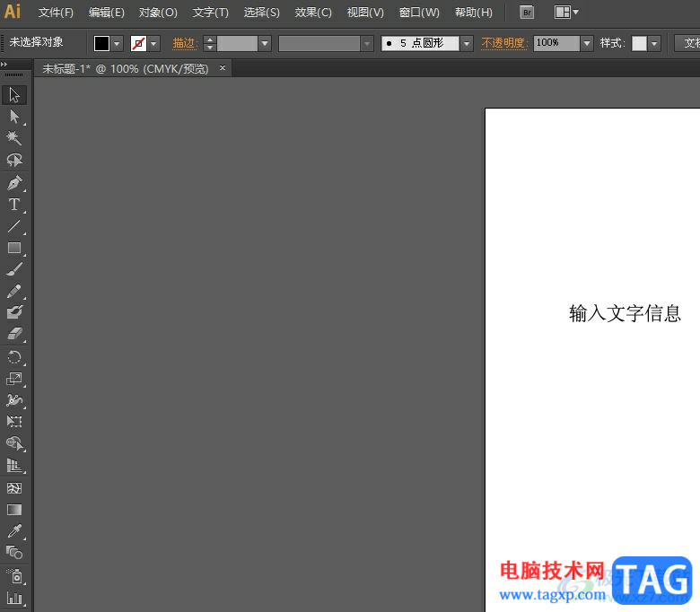Viewport: 700px width, 612px height.
Task: Open the 不透明度 percentage dropdown arrow
Action: (x=587, y=43)
